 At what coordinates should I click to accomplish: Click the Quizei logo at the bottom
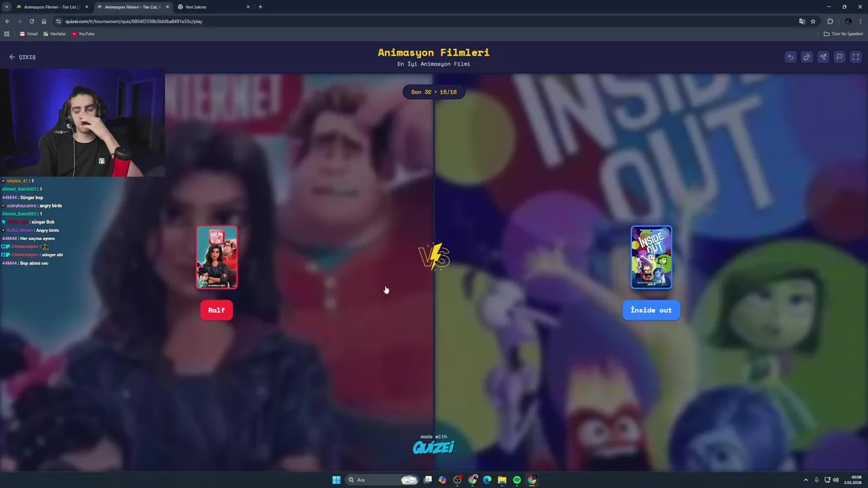(x=433, y=447)
